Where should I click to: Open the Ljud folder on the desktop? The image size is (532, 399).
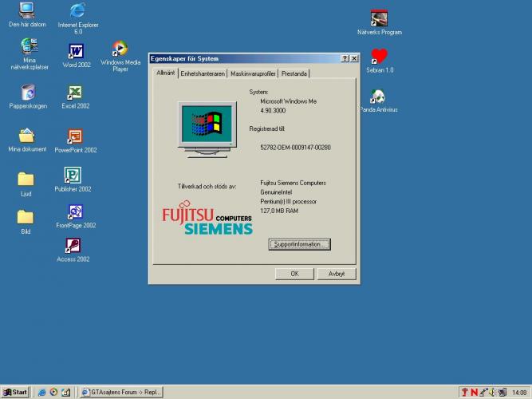coord(26,180)
